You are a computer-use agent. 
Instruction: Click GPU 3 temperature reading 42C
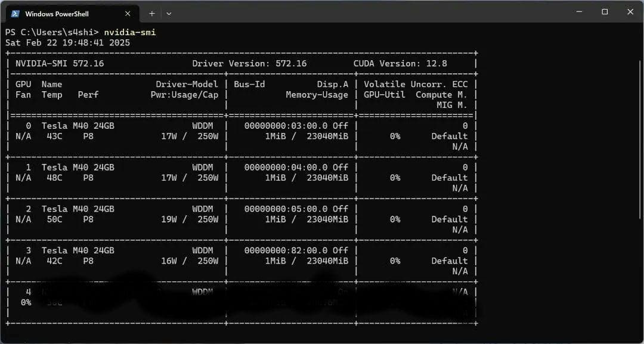coord(55,261)
